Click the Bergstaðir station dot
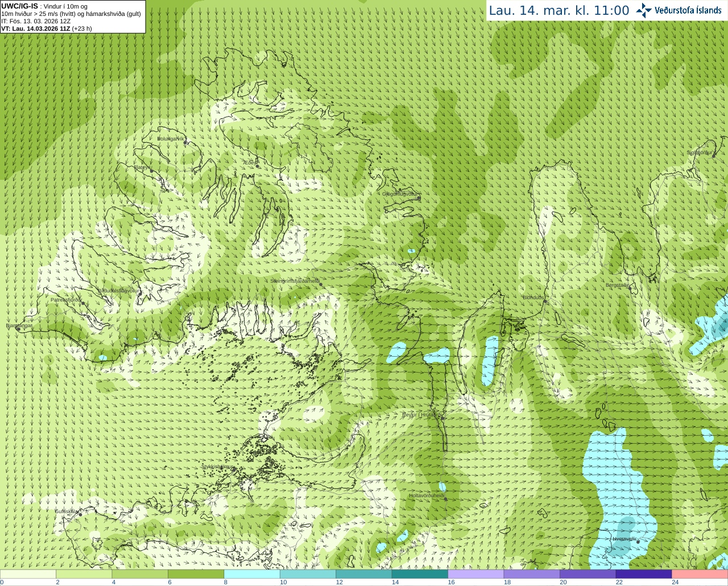This screenshot has width=728, height=586. 629,288
